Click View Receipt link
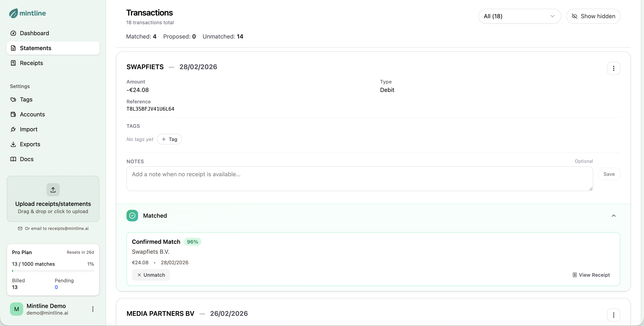Screen dimensions: 644x326 [x=591, y=275]
